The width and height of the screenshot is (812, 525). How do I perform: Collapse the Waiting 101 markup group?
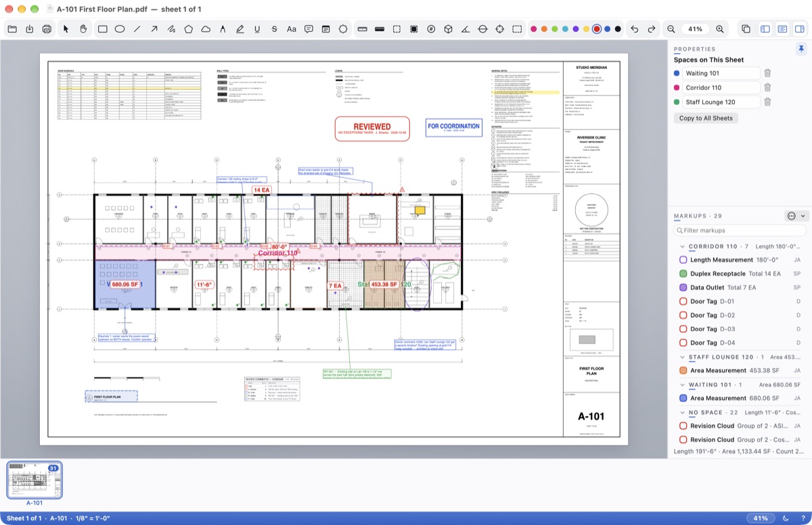[x=682, y=385]
